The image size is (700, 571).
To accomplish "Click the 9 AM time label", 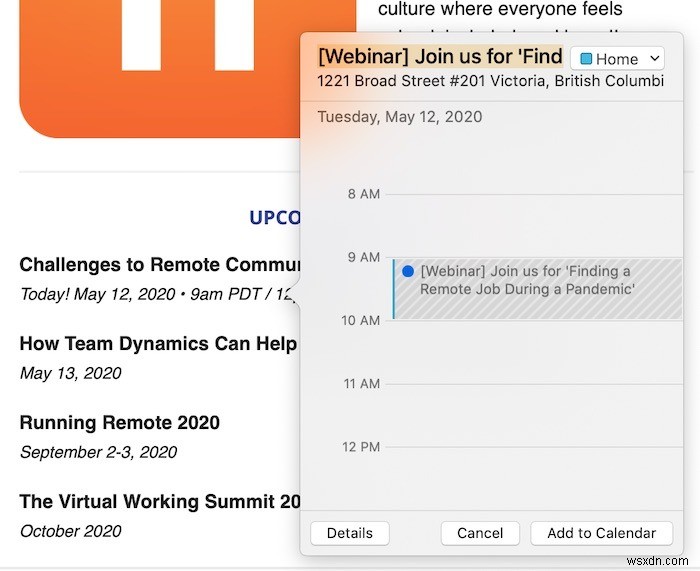I will coord(364,258).
